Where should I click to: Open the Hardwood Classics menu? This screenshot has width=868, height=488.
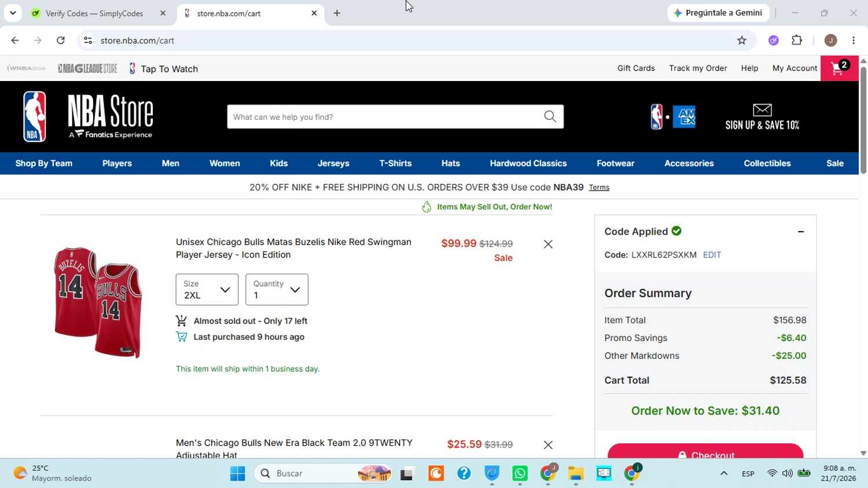point(528,163)
